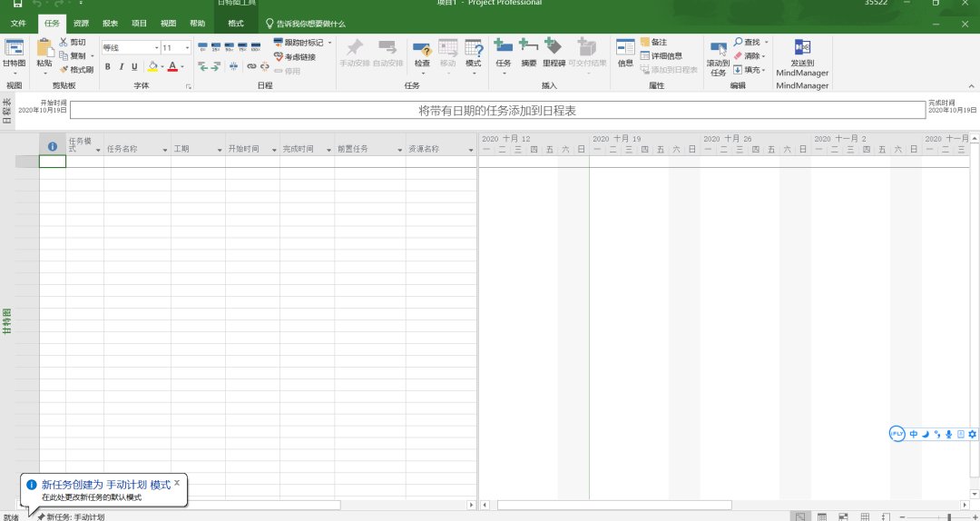Image resolution: width=980 pixels, height=521 pixels.
Task: Click the Details (详细信息) button
Action: point(661,55)
